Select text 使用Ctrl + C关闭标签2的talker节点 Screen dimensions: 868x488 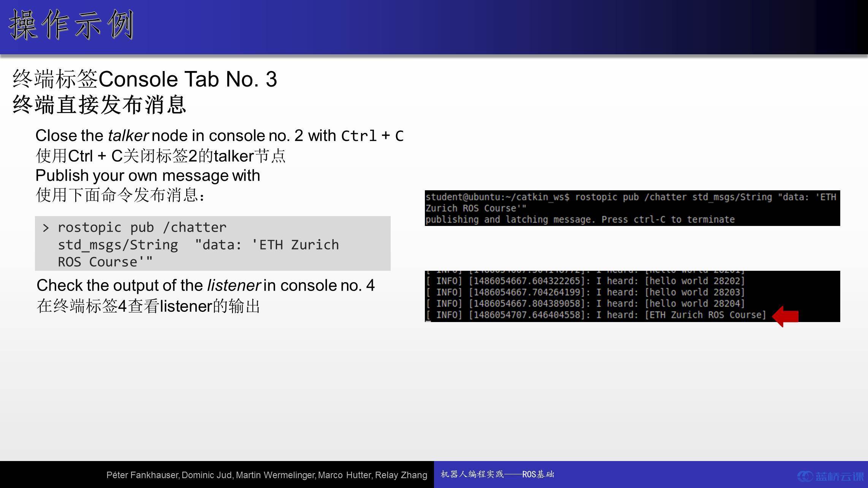(160, 156)
